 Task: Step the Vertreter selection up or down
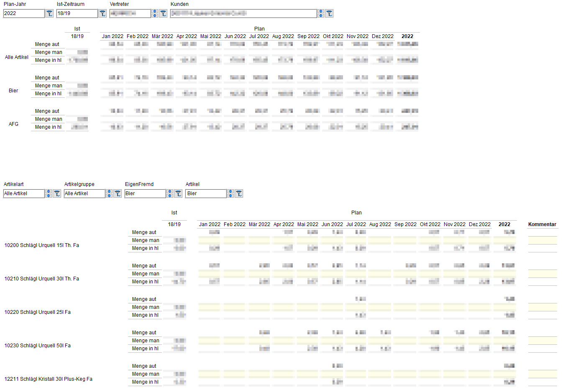click(155, 13)
